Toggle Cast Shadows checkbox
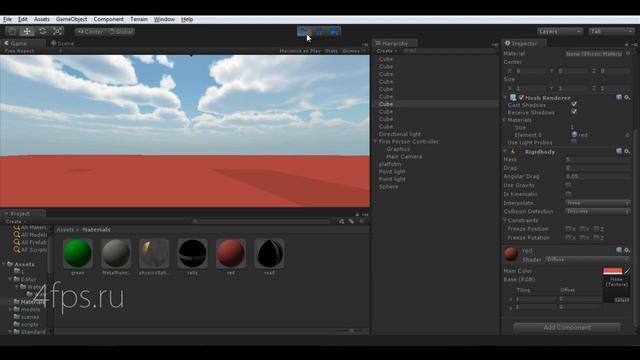 coord(574,104)
